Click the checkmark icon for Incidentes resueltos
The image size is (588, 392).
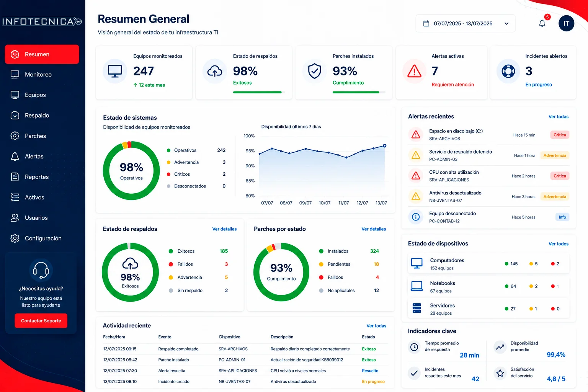click(x=414, y=373)
